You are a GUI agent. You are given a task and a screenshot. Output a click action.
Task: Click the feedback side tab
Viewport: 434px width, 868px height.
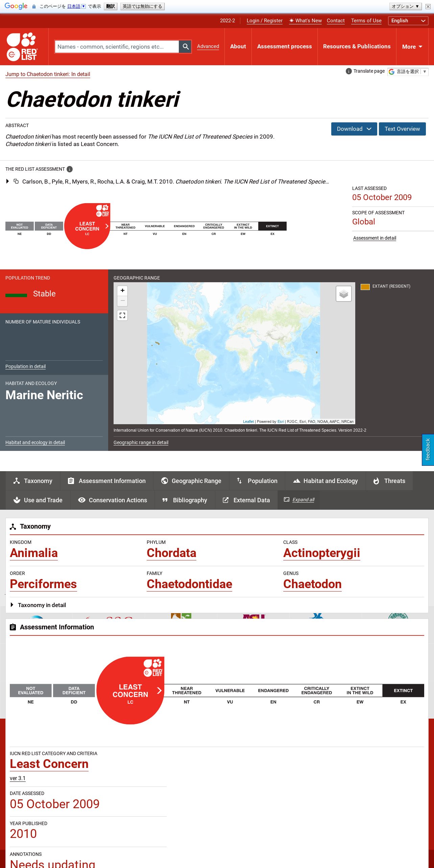coord(428,450)
